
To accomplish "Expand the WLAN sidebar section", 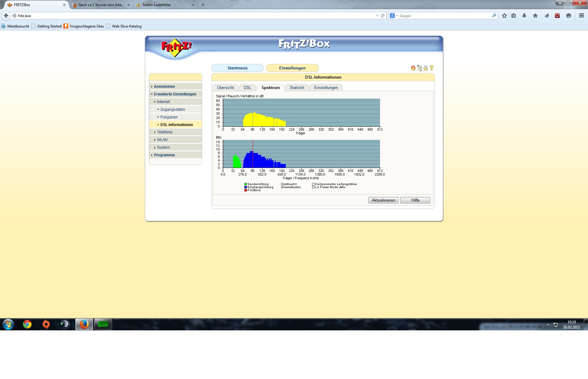I will click(x=162, y=140).
